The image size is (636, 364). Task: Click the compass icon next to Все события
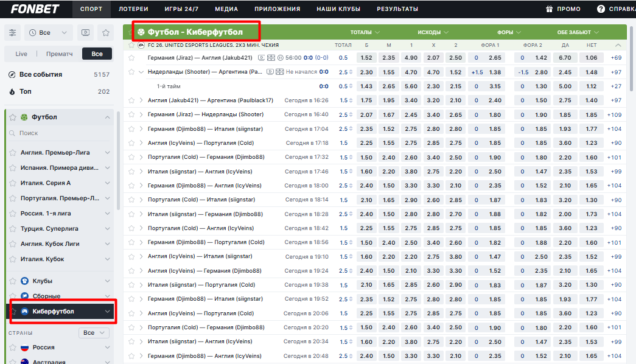click(12, 75)
